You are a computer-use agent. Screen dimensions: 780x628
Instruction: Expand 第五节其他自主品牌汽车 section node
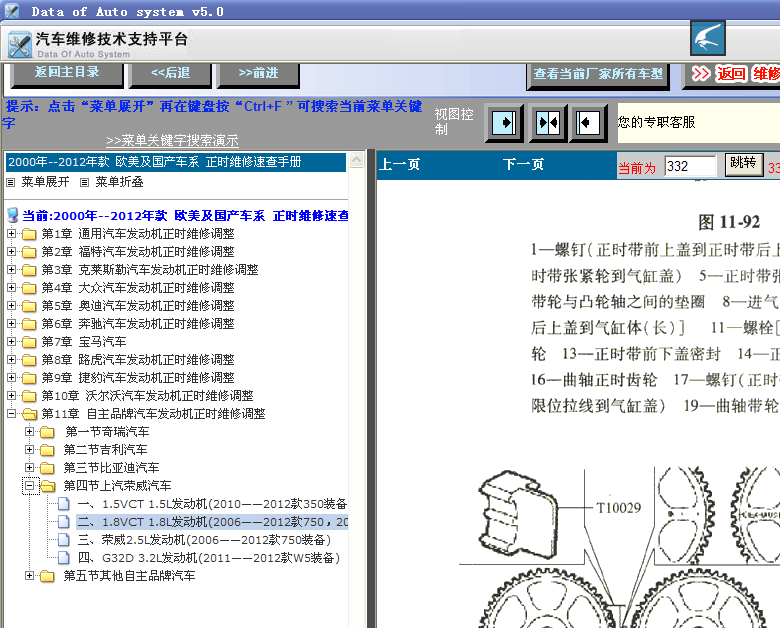coord(30,575)
